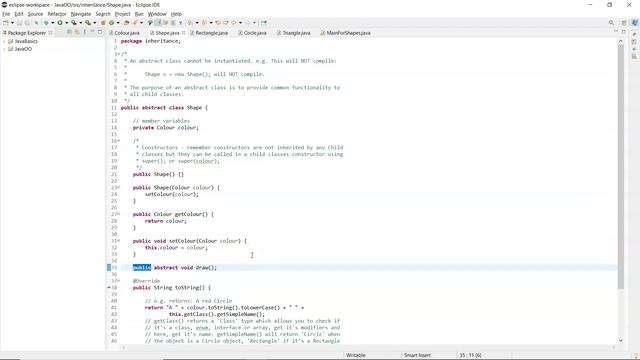Viewport: 640px width, 360px height.
Task: Switch to the Rectangle.java tab
Action: pos(209,33)
